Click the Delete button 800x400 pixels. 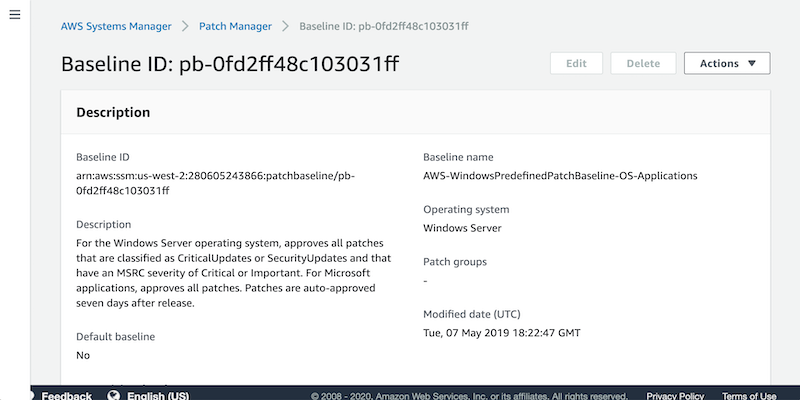click(x=643, y=63)
